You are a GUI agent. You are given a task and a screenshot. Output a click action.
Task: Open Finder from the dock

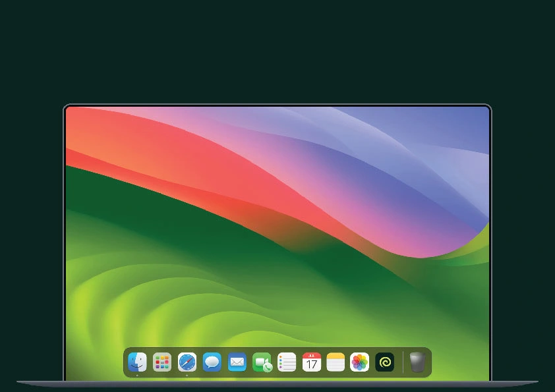click(137, 362)
